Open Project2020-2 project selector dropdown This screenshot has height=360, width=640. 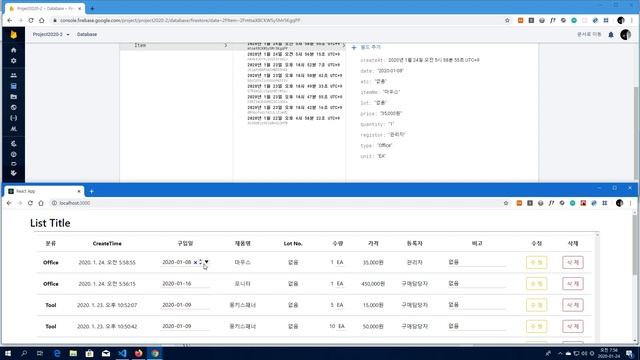(51, 35)
